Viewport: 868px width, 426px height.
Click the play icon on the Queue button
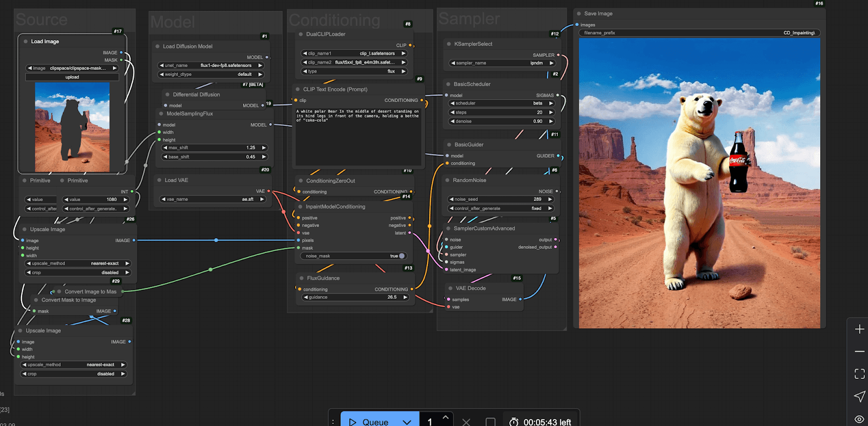pos(353,422)
